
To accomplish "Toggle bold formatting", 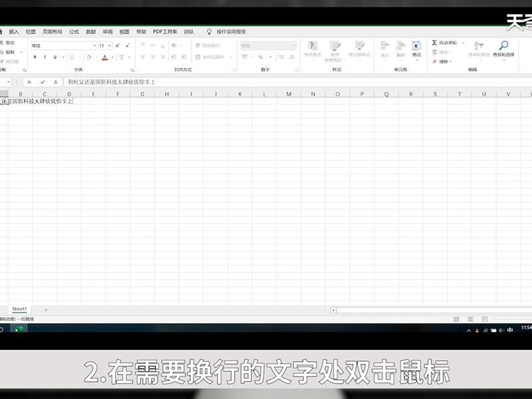I will 35,57.
